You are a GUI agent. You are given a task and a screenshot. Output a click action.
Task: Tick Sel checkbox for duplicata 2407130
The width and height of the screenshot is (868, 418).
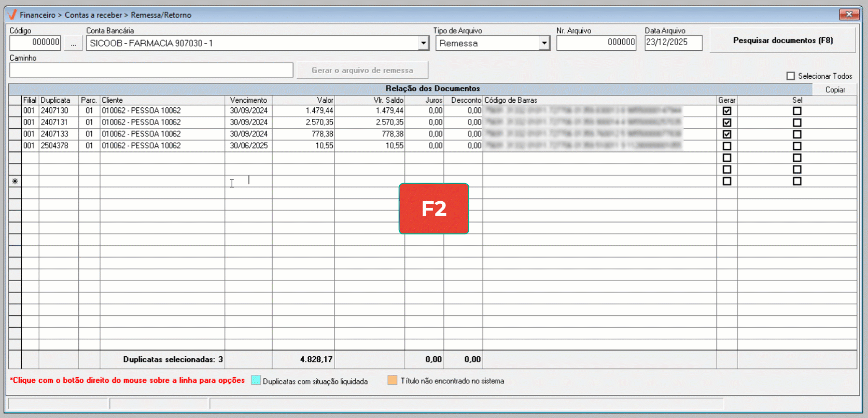coord(797,111)
